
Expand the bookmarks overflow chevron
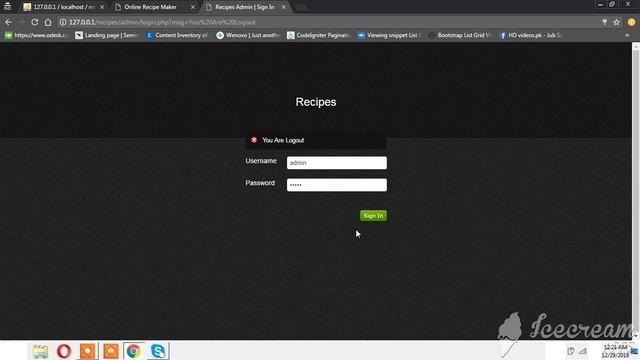pos(627,36)
